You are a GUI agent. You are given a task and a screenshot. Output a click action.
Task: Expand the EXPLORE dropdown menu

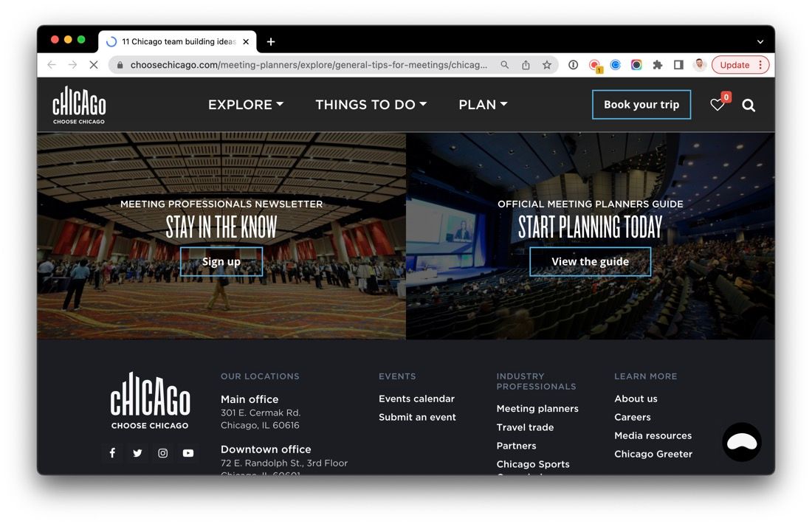coord(246,105)
